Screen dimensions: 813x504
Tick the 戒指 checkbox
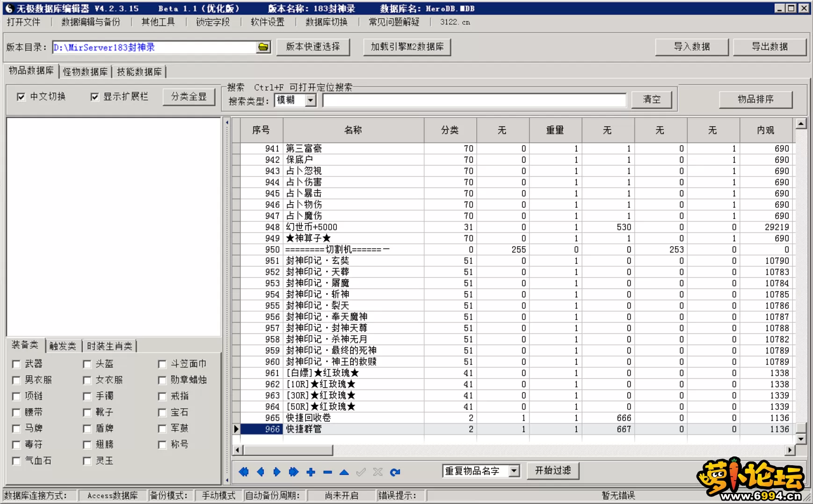click(x=162, y=396)
